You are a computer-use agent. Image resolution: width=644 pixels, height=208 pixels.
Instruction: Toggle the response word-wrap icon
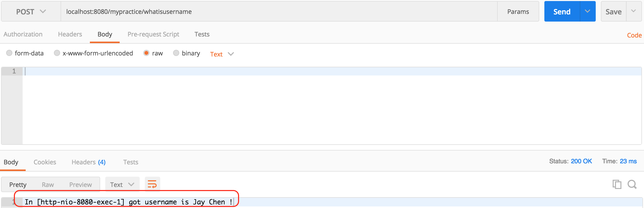152,184
